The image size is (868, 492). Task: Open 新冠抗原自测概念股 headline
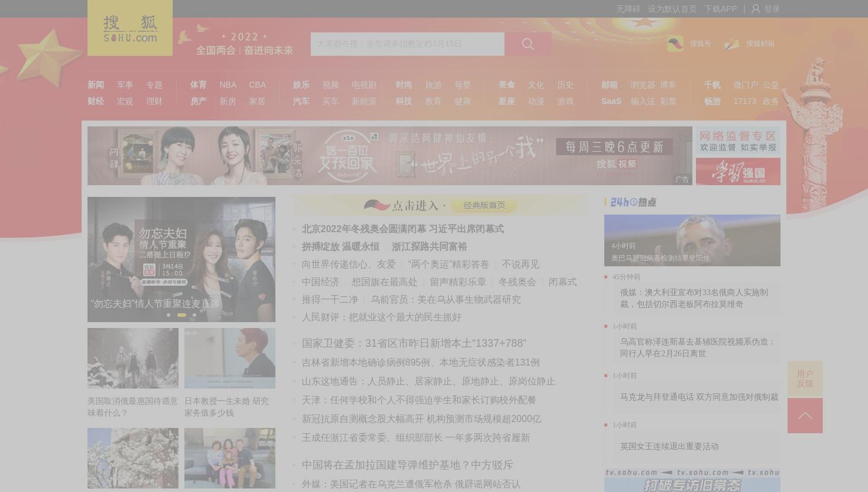(x=422, y=419)
